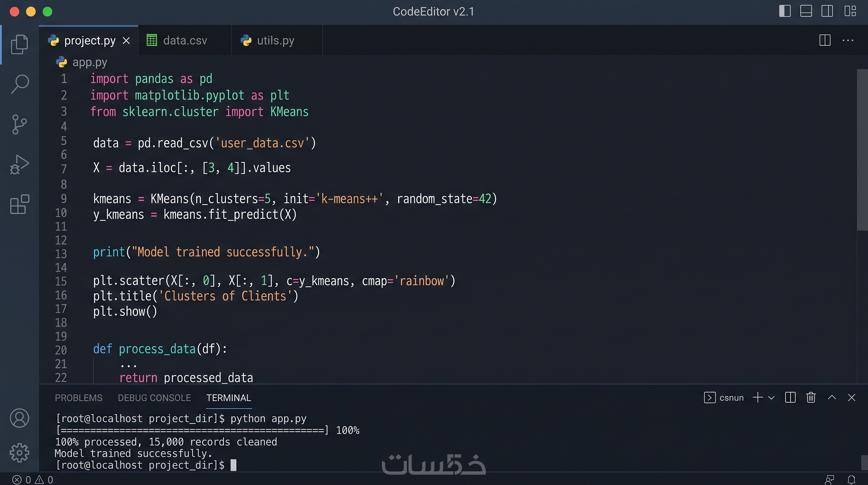The width and height of the screenshot is (868, 485).
Task: Open the Explorer files icon in sidebar
Action: point(20,44)
